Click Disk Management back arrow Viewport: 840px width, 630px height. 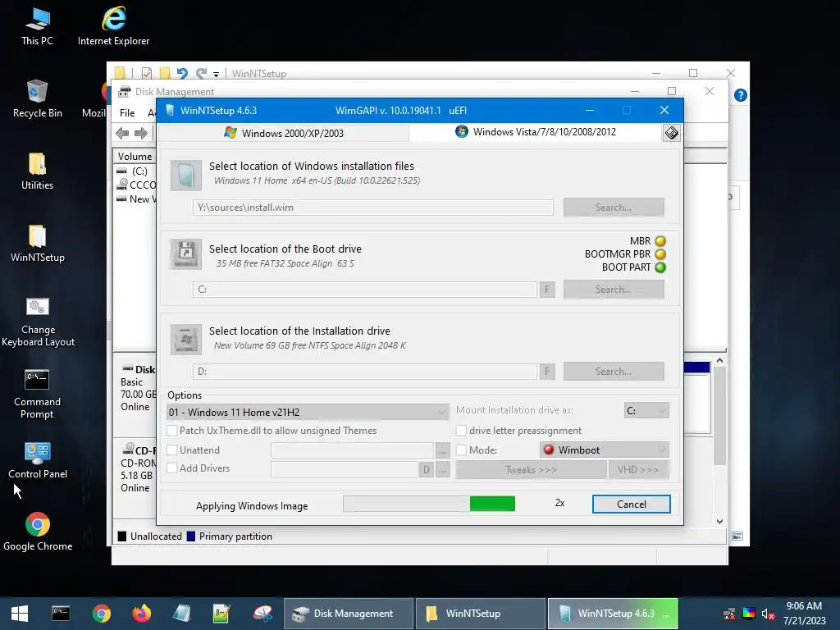pyautogui.click(x=122, y=134)
